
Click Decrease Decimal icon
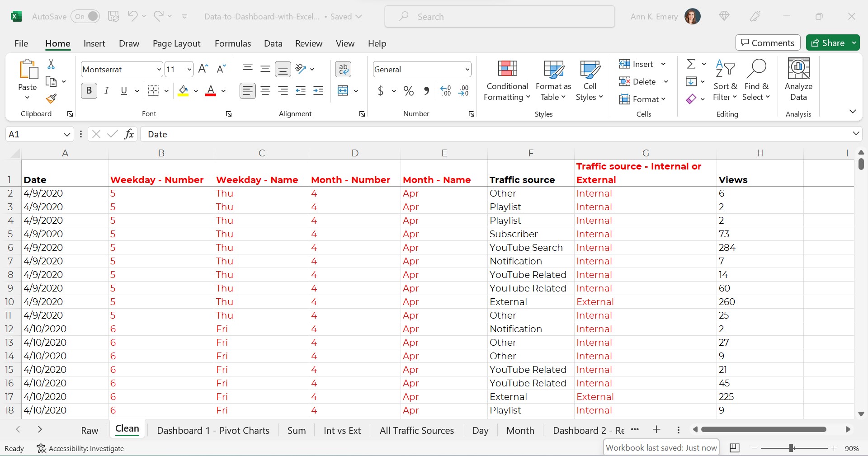click(463, 91)
